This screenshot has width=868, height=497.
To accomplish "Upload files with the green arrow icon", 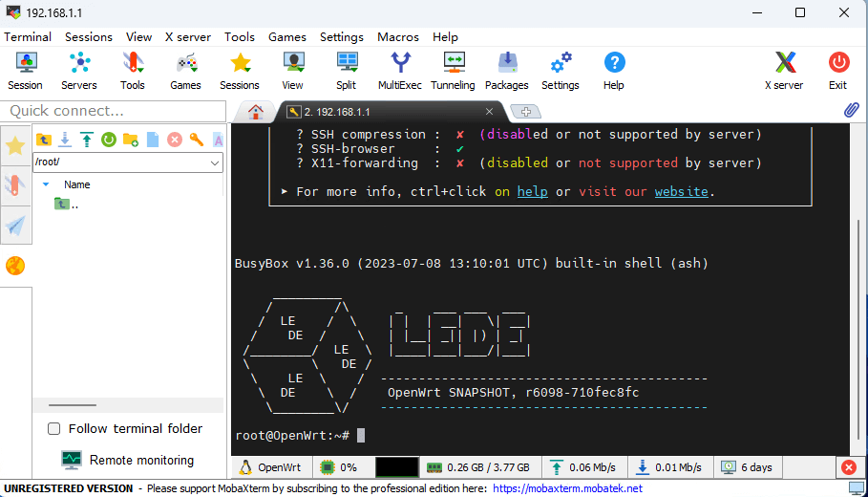I will click(x=87, y=140).
